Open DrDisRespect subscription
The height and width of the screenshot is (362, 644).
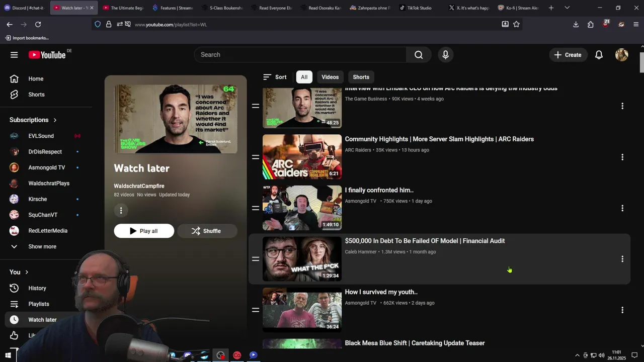tap(45, 152)
